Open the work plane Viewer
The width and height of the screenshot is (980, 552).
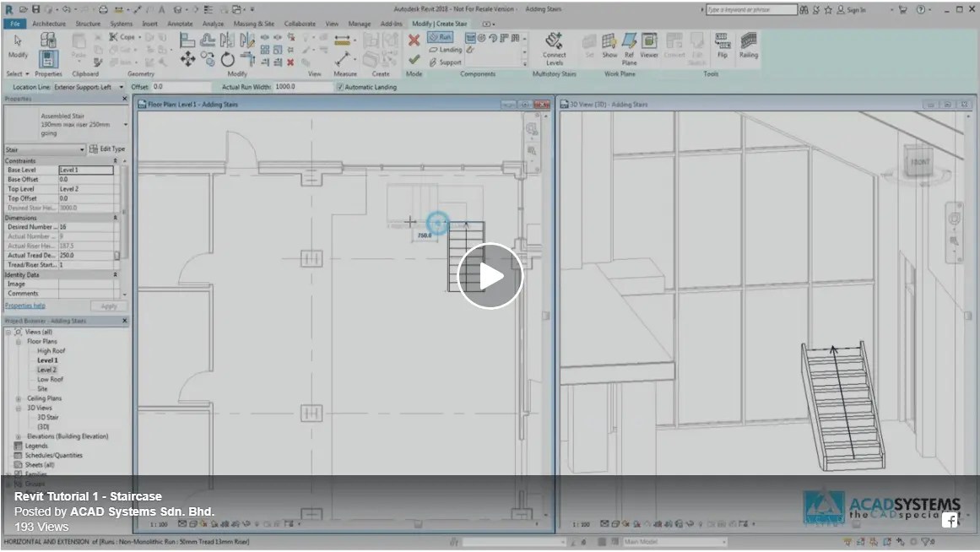649,46
